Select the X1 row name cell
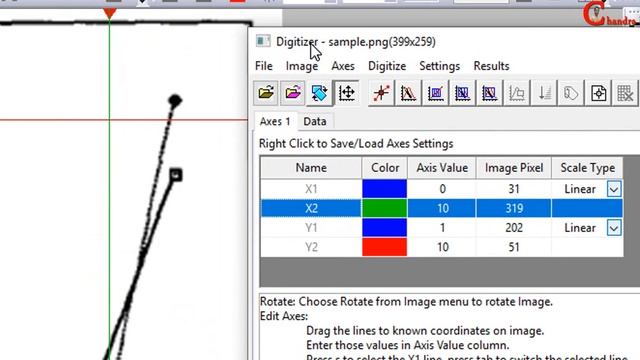 (311, 189)
